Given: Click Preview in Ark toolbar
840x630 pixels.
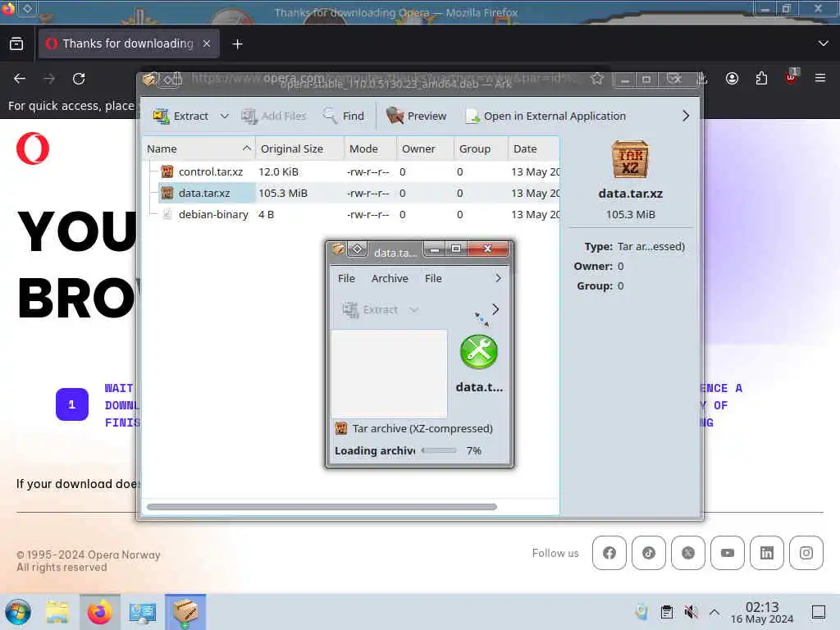Looking at the screenshot, I should click(x=416, y=116).
